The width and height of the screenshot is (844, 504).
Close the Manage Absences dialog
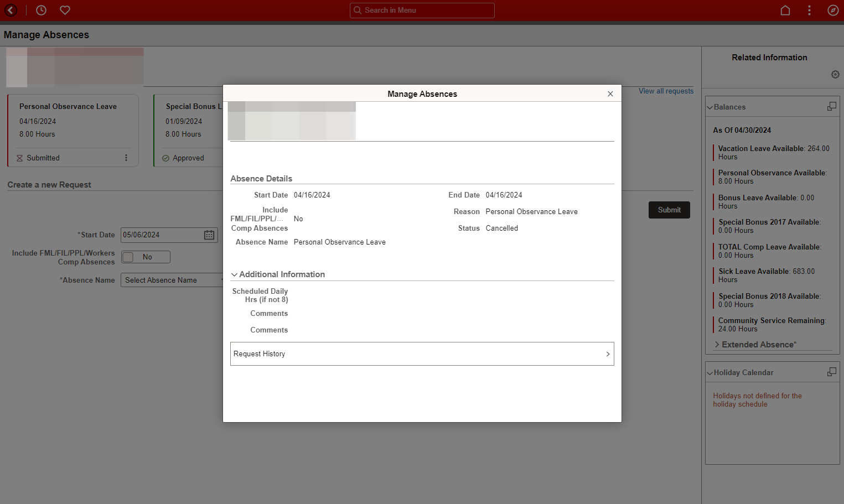point(610,94)
